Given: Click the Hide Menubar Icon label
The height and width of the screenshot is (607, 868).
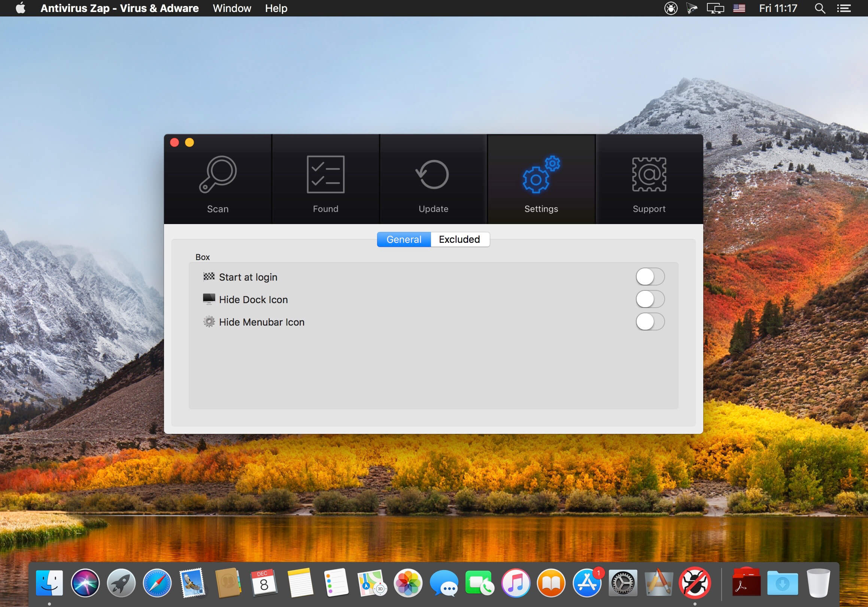Looking at the screenshot, I should pyautogui.click(x=262, y=322).
